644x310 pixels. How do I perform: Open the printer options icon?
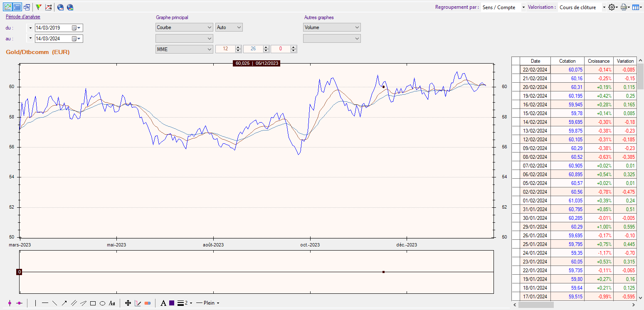[623, 7]
